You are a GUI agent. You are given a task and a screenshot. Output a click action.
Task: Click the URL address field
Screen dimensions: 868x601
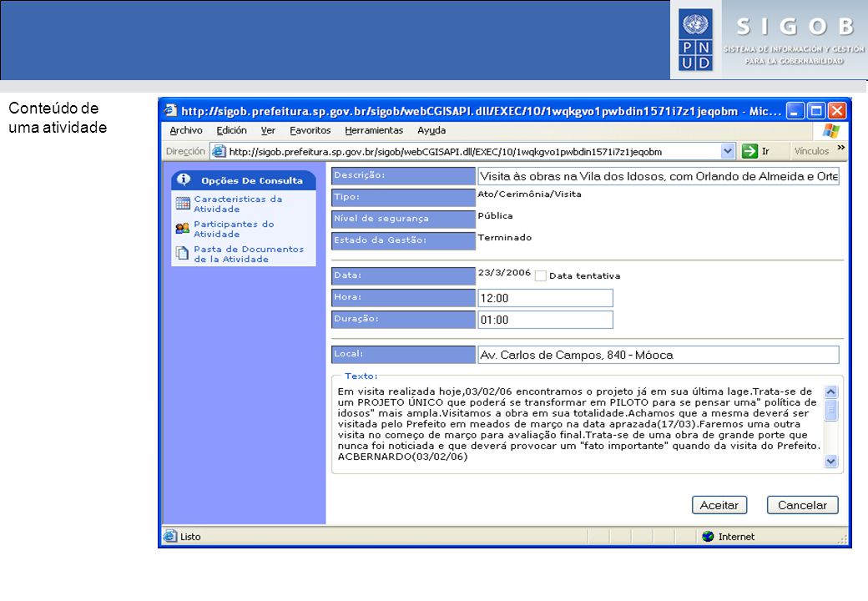473,151
